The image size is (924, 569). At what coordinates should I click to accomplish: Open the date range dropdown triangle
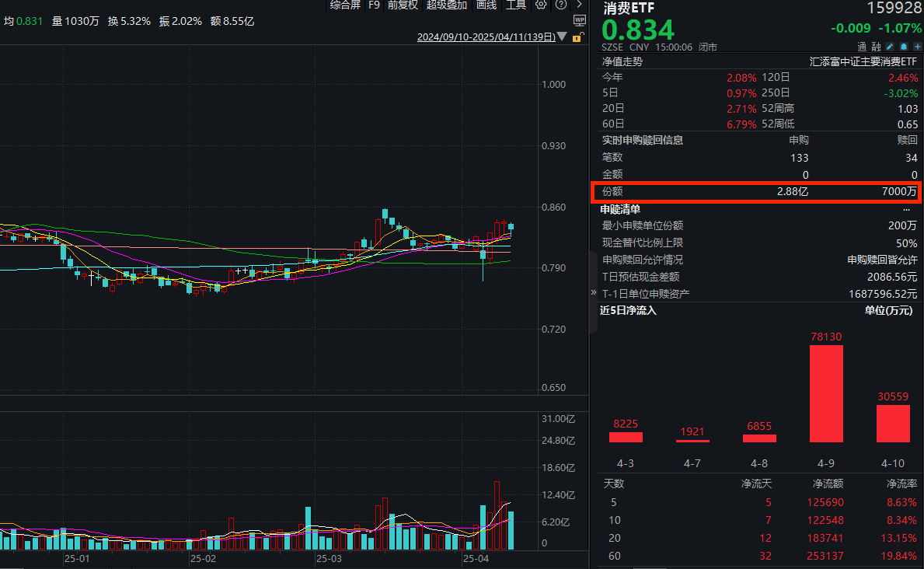[x=563, y=37]
